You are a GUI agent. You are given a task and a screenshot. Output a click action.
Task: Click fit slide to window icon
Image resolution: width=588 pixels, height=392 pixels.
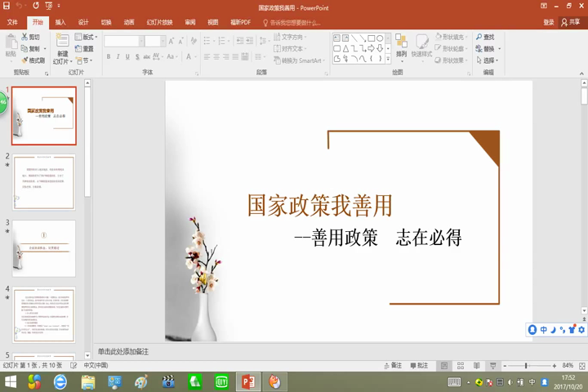coord(581,366)
